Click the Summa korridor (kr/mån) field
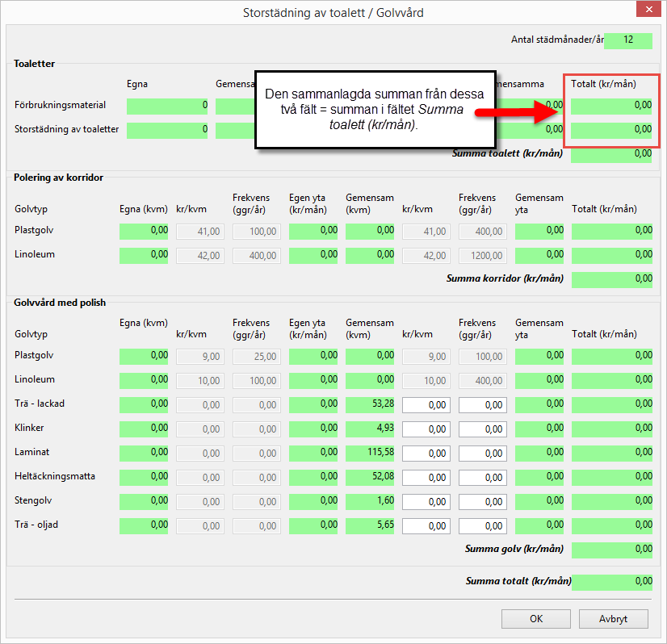The height and width of the screenshot is (644, 667). point(611,279)
